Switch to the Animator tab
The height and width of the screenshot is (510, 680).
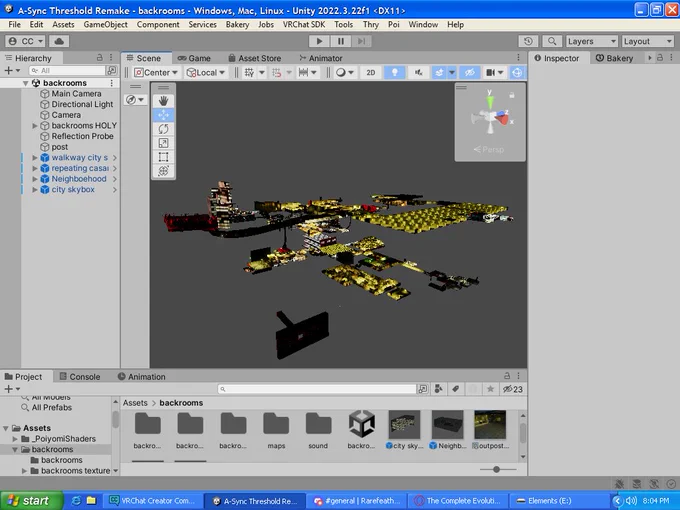point(321,58)
